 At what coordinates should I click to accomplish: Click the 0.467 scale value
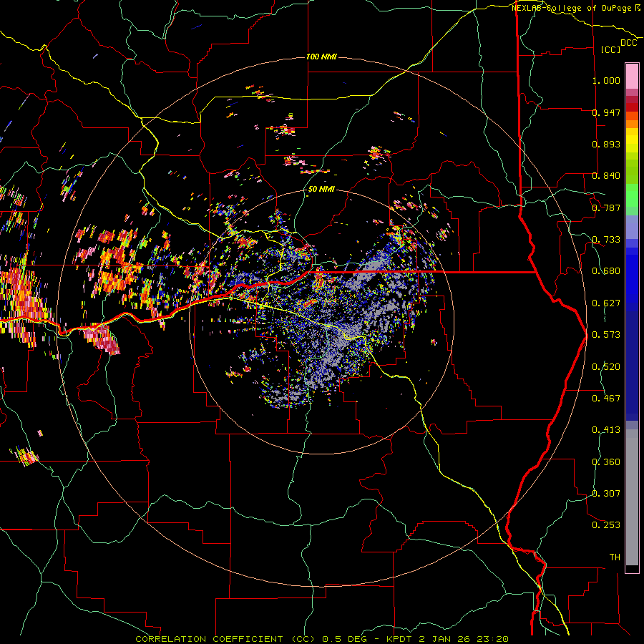point(606,399)
